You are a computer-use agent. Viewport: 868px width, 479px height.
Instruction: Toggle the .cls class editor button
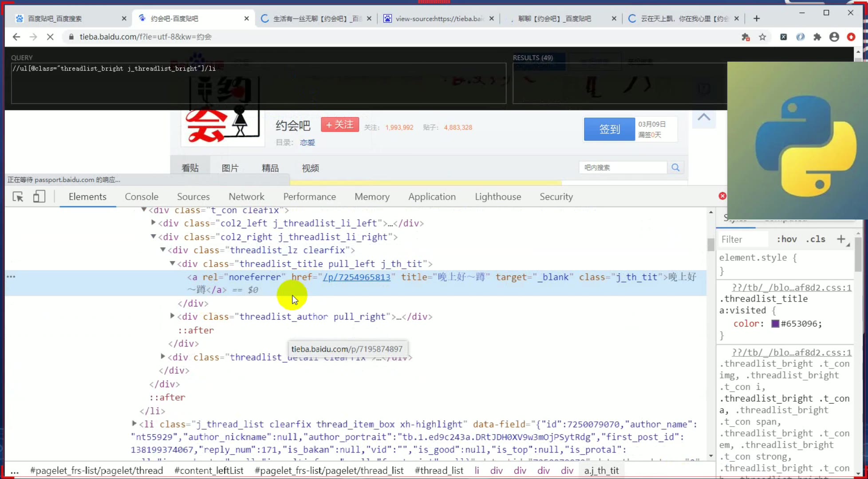[816, 239]
